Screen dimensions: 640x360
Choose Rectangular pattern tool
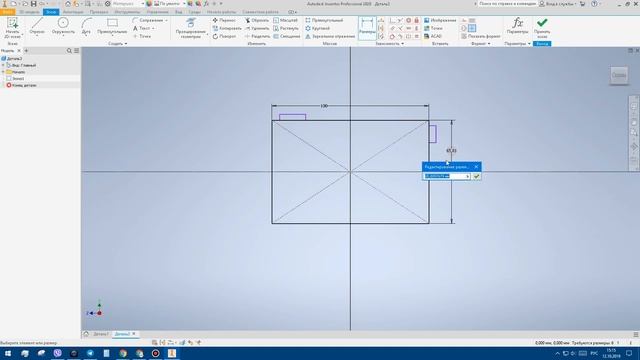coord(324,20)
